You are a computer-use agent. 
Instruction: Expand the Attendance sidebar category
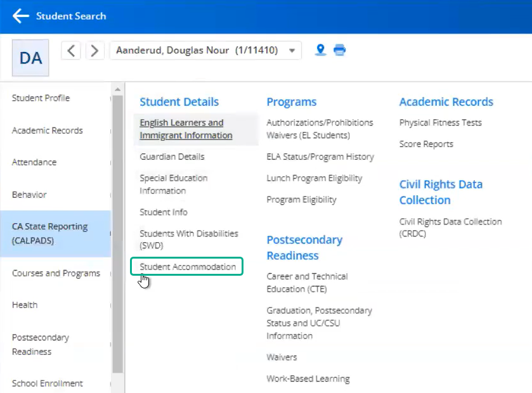[34, 162]
